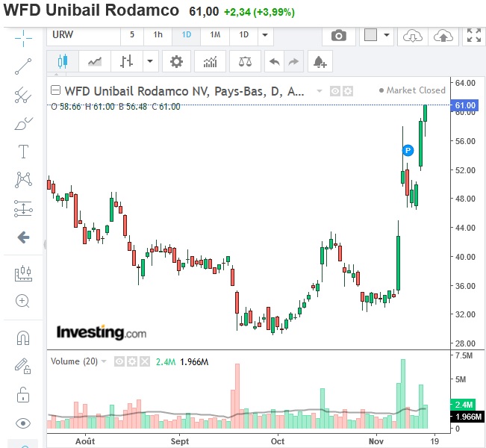This screenshot has width=486, height=448.
Task: Select the 1h interval
Action: point(158,35)
